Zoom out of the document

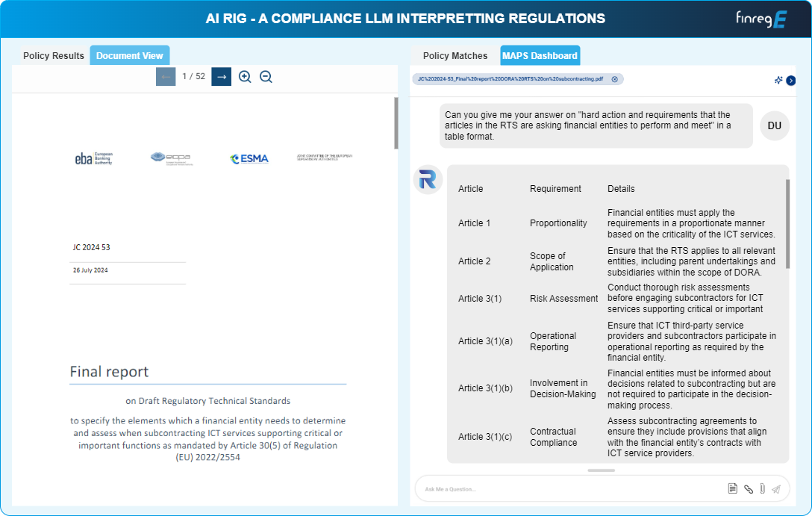pos(266,77)
